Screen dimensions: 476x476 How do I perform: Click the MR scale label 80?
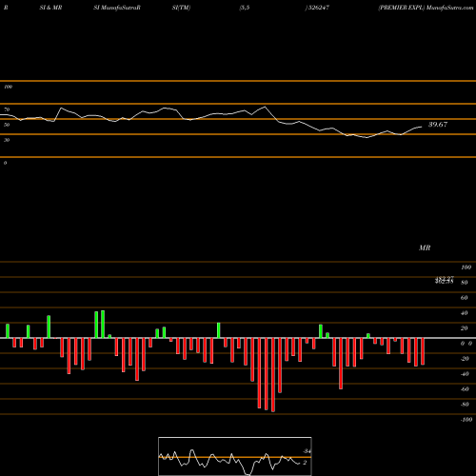pyautogui.click(x=465, y=283)
